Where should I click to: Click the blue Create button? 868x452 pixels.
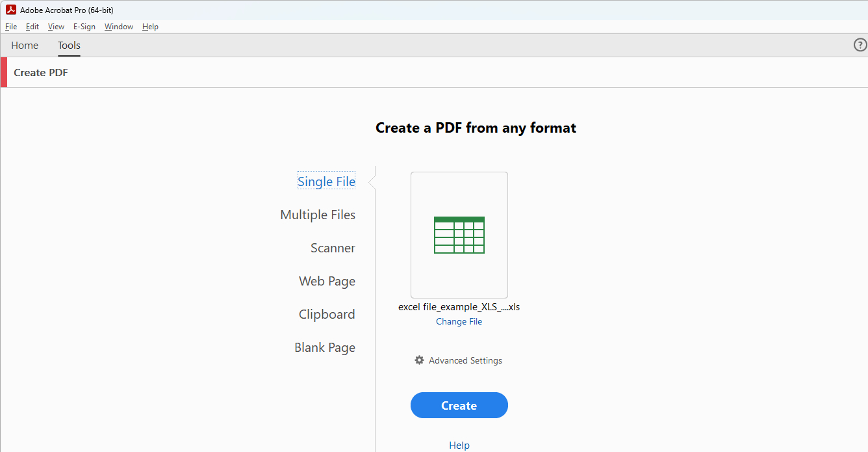(x=459, y=405)
